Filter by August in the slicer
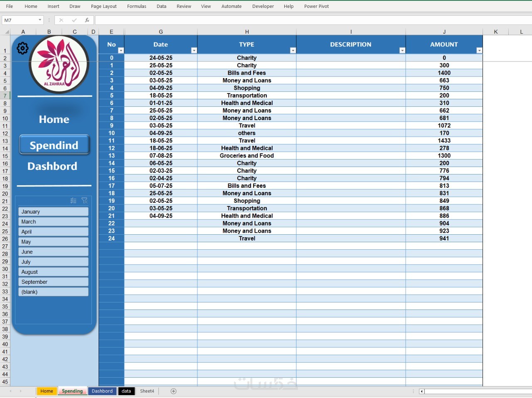 pos(53,272)
